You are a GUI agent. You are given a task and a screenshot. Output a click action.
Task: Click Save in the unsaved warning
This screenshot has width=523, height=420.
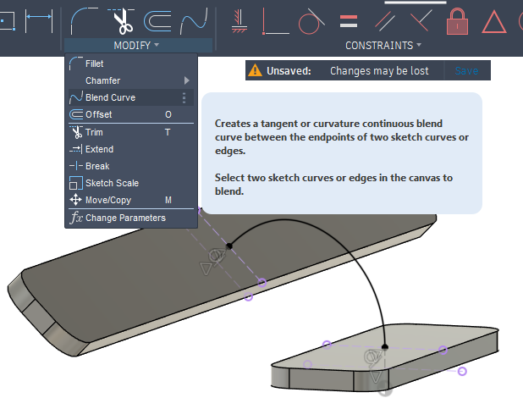(x=466, y=71)
